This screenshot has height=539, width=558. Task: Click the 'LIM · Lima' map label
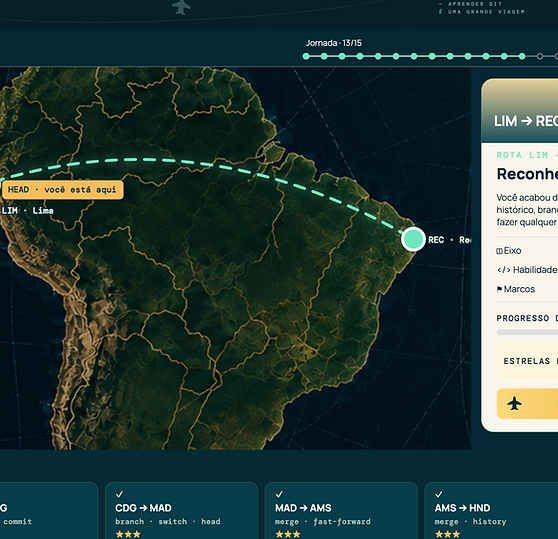point(27,211)
